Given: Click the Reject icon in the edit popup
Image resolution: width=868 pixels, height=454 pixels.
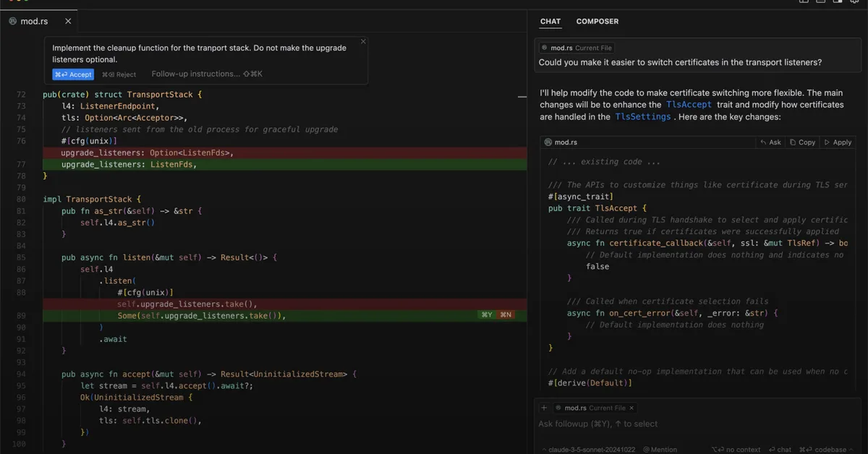Looking at the screenshot, I should [119, 74].
